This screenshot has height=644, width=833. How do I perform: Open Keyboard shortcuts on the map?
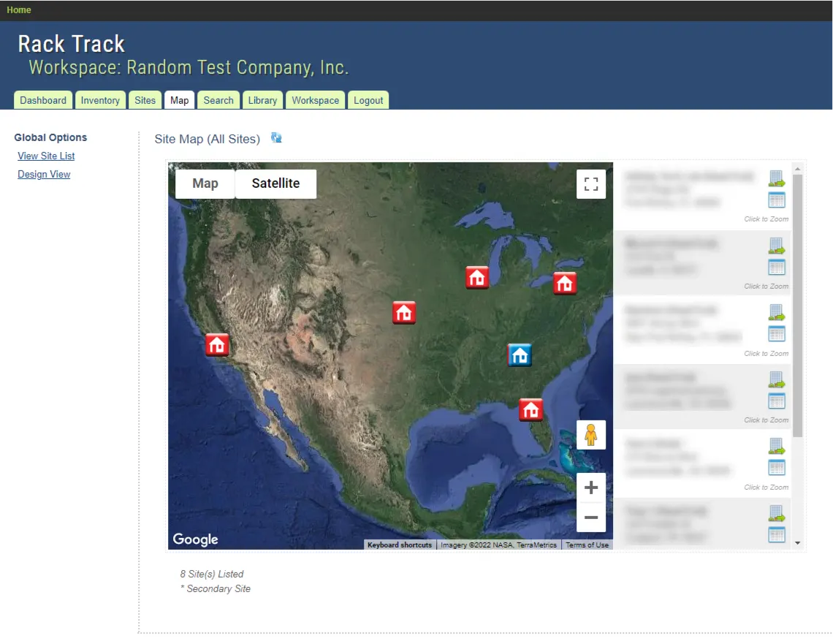(400, 545)
